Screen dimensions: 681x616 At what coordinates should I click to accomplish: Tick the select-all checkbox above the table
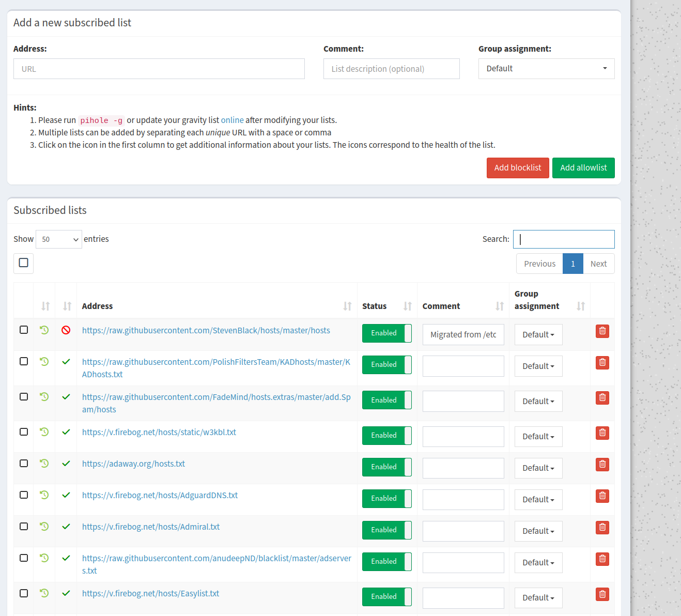point(24,263)
